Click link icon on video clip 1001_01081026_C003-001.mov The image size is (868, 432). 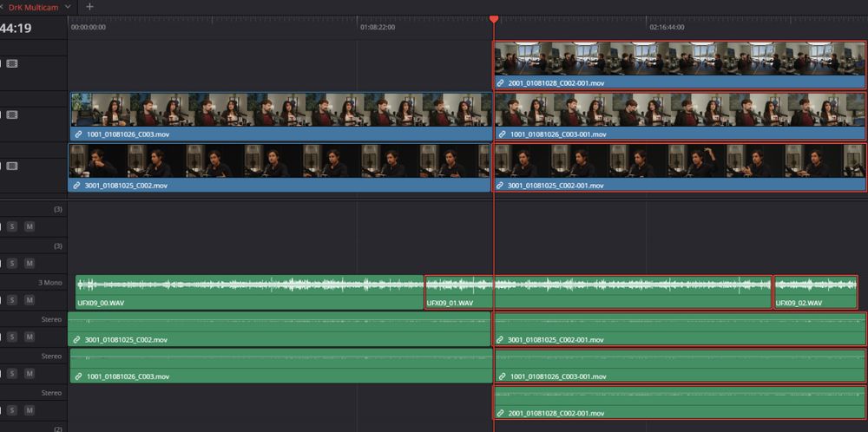click(501, 134)
